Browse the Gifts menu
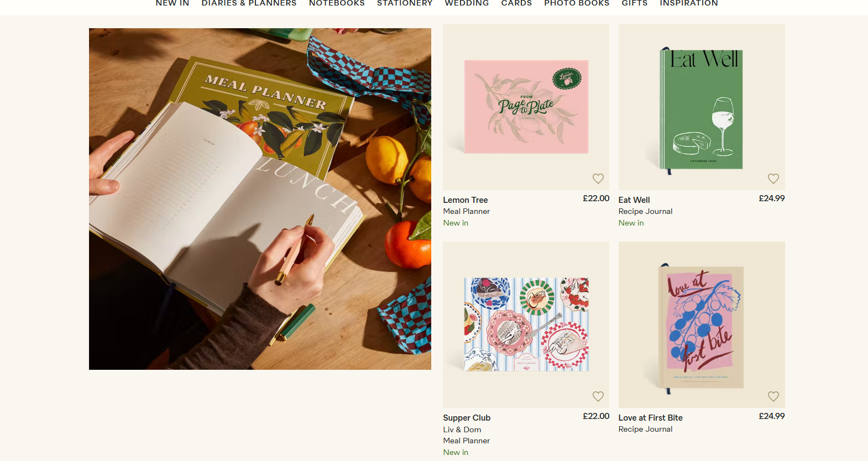The image size is (868, 461). point(634,3)
